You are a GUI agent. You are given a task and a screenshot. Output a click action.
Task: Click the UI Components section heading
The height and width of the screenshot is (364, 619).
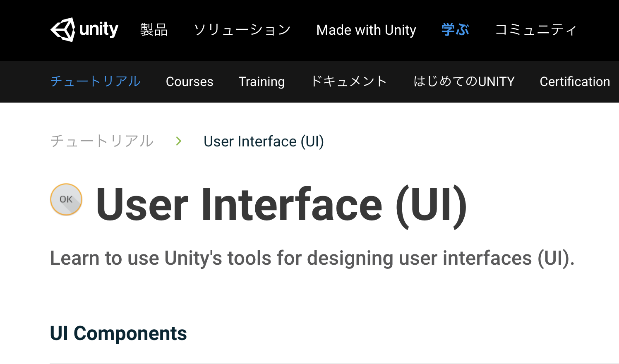(118, 333)
